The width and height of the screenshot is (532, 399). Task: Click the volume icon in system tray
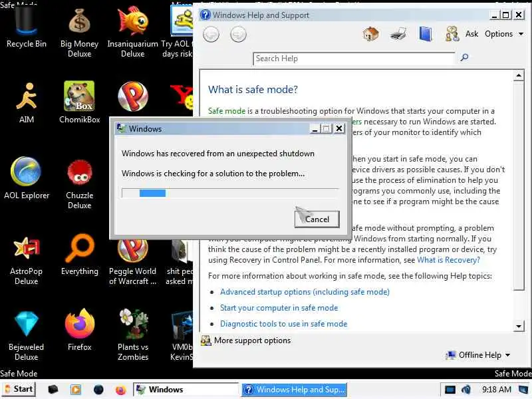pyautogui.click(x=465, y=390)
